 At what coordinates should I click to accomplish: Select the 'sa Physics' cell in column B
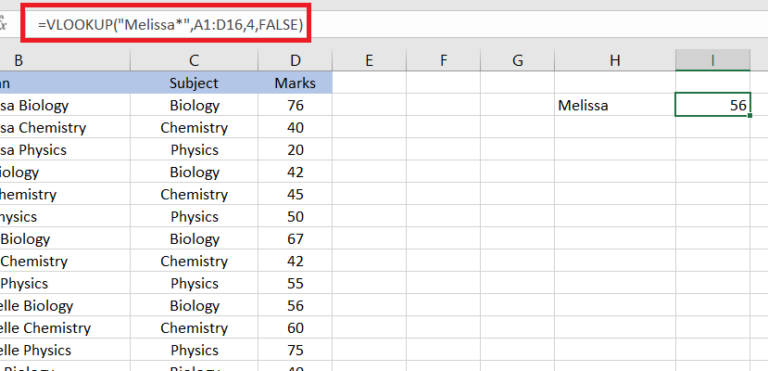pos(65,149)
